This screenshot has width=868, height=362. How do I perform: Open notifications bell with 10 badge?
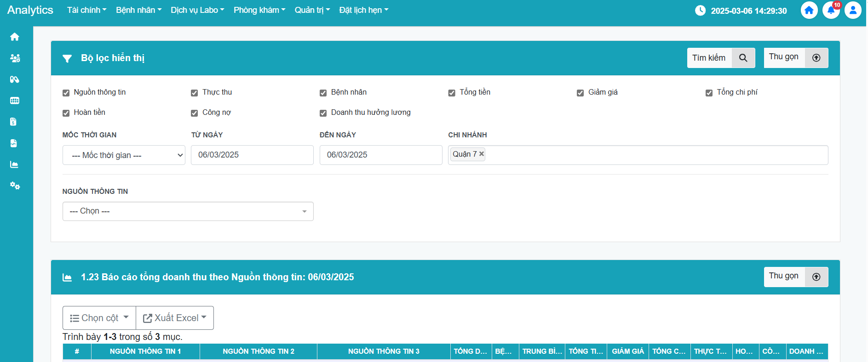point(831,10)
